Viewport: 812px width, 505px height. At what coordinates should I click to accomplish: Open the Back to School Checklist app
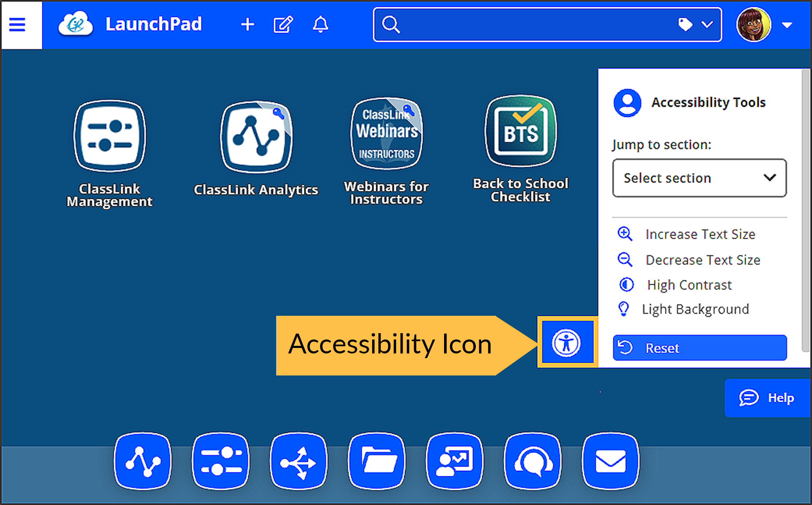click(x=520, y=131)
